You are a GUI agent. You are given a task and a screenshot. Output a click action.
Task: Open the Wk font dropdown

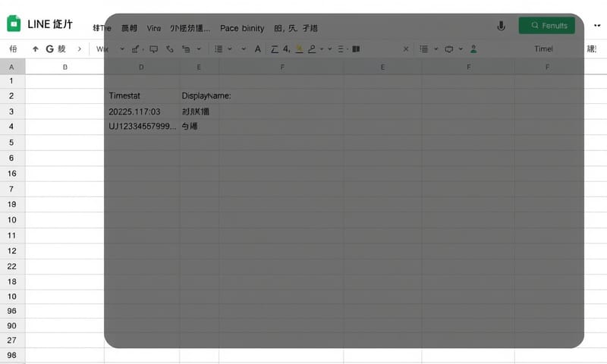pyautogui.click(x=110, y=49)
